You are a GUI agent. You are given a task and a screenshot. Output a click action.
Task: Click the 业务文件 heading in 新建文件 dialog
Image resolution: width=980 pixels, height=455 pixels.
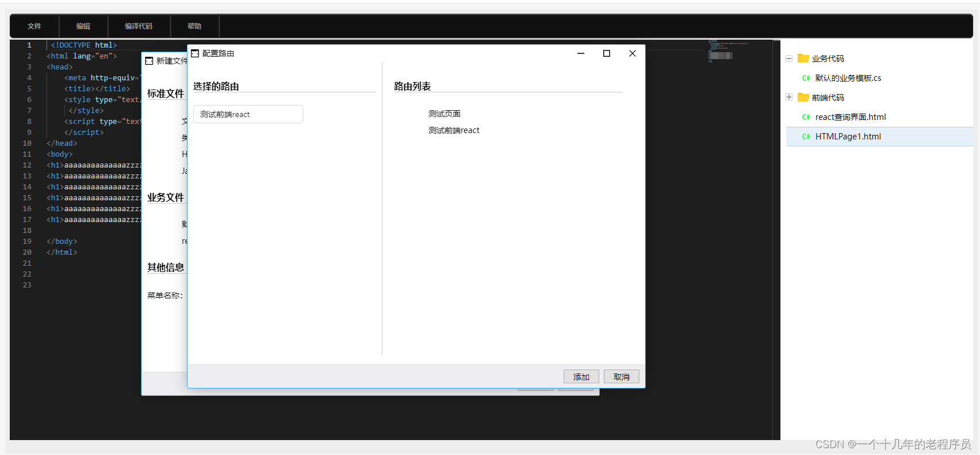click(166, 197)
